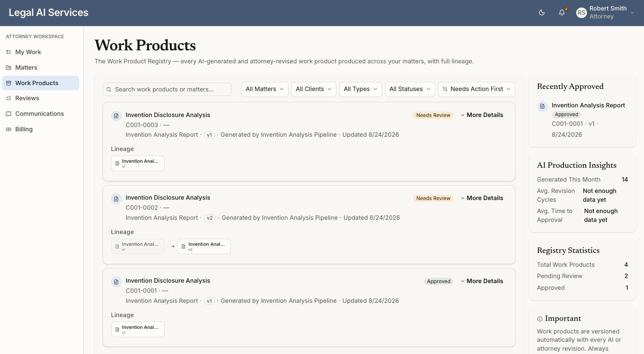644x354 pixels.
Task: Toggle dark mode moon icon
Action: pos(542,13)
